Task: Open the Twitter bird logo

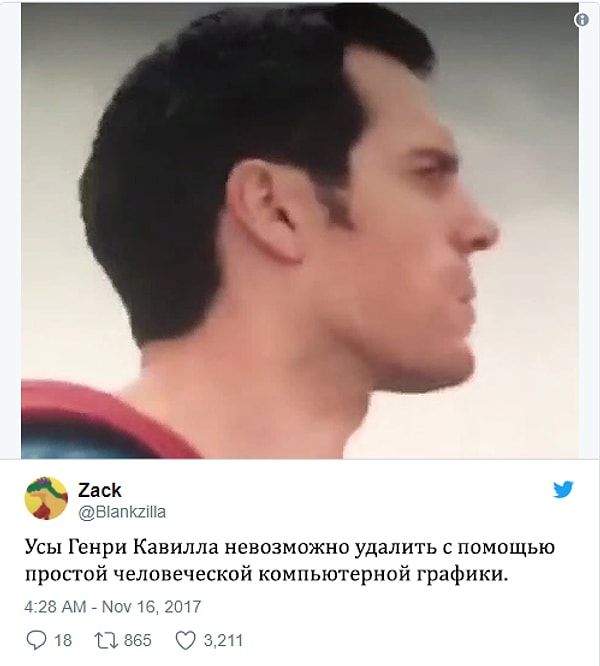Action: click(563, 489)
